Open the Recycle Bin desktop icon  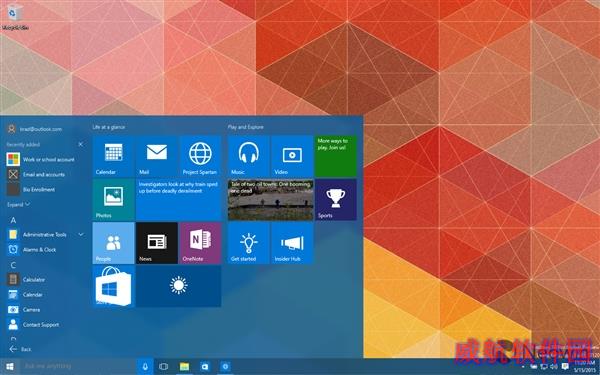[15, 17]
